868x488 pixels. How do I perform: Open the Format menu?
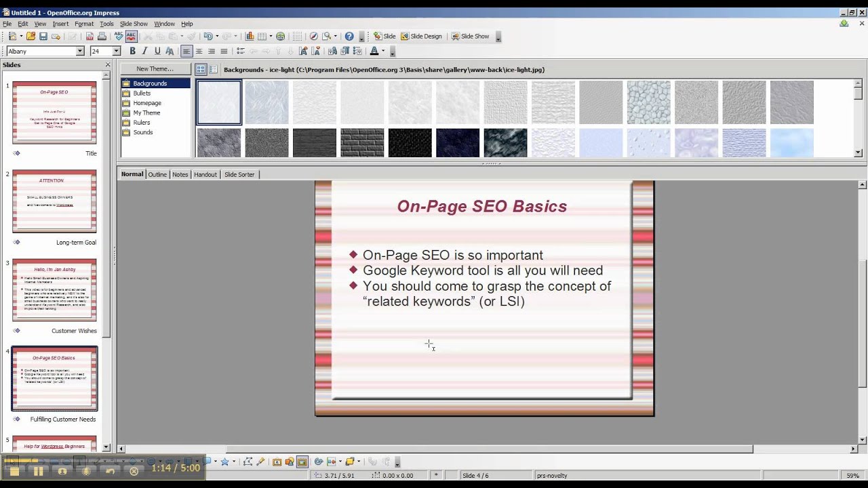(x=84, y=24)
